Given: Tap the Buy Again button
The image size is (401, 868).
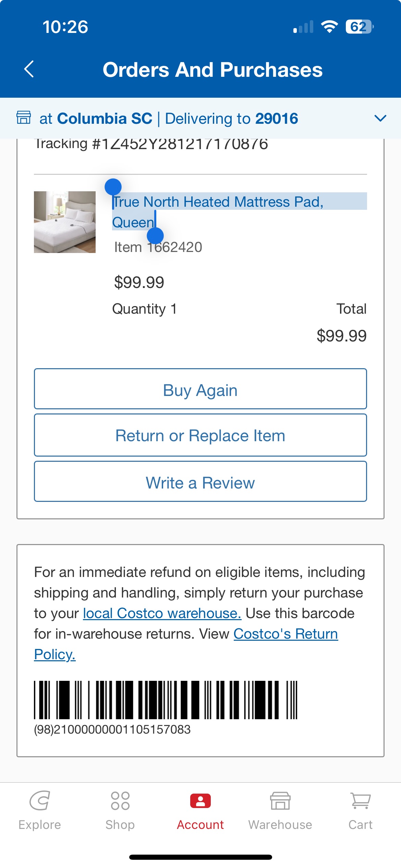Looking at the screenshot, I should (200, 389).
